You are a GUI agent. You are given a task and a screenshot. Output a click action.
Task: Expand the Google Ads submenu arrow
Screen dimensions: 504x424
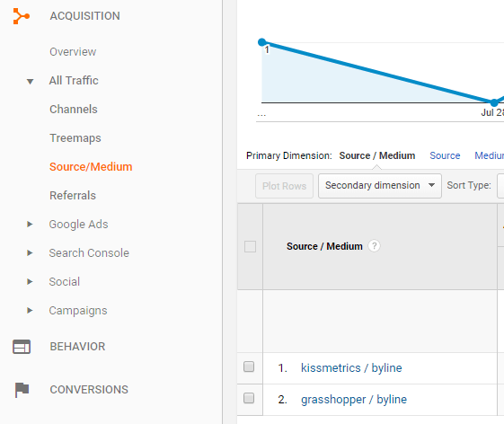coord(30,224)
